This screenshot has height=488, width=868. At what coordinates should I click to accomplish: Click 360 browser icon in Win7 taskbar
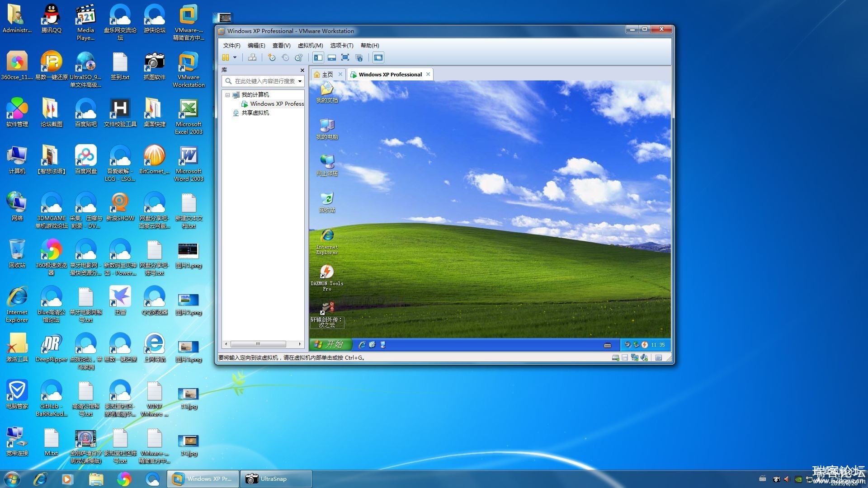pyautogui.click(x=124, y=479)
